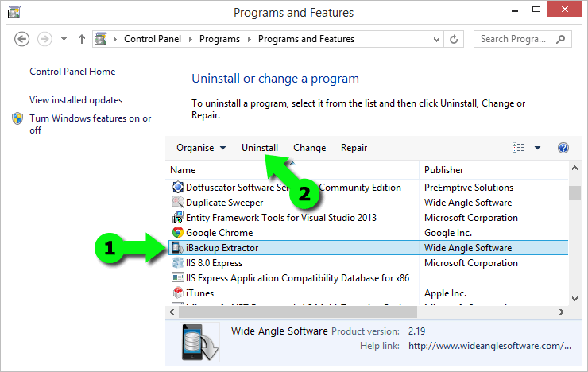
Task: Click the Programs and Features window icon
Action: pyautogui.click(x=14, y=13)
